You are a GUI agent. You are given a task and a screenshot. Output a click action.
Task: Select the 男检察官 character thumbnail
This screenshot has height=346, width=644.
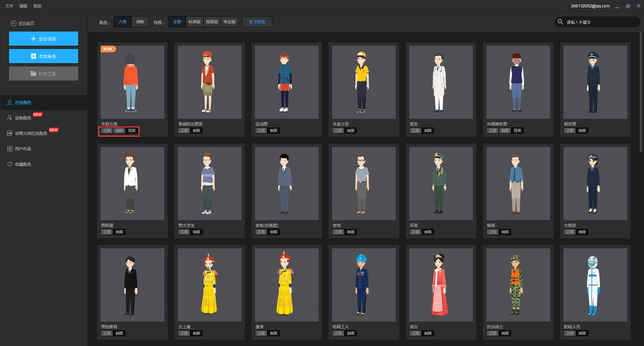coord(132,285)
